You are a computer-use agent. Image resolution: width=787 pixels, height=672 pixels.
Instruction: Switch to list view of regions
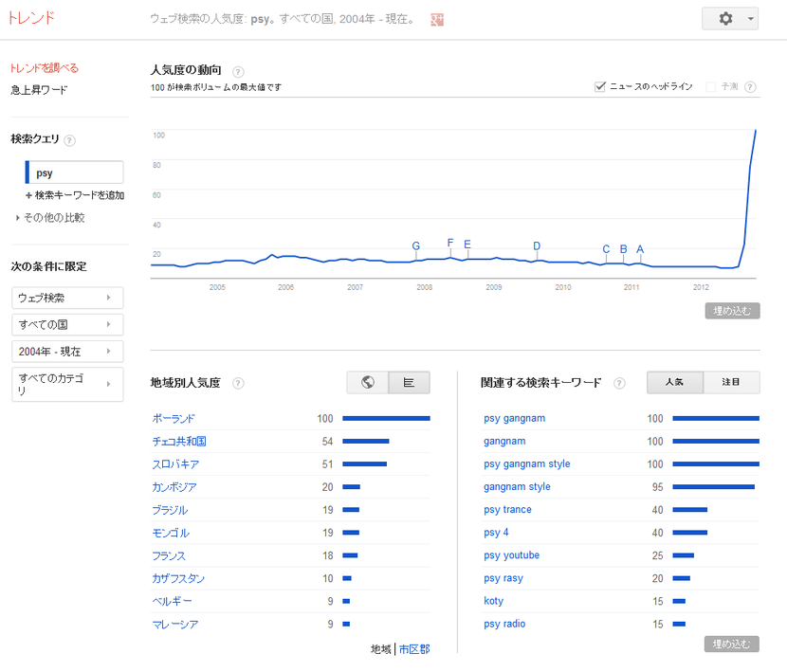tap(409, 382)
